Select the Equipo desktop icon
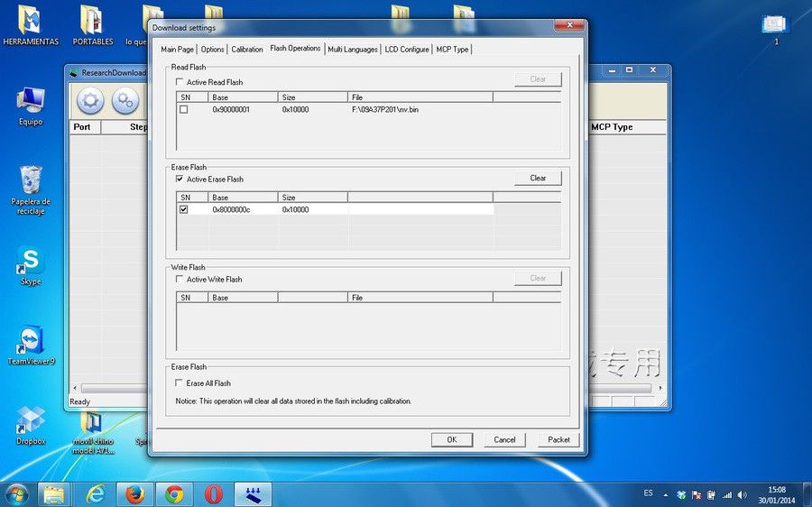 (31, 106)
